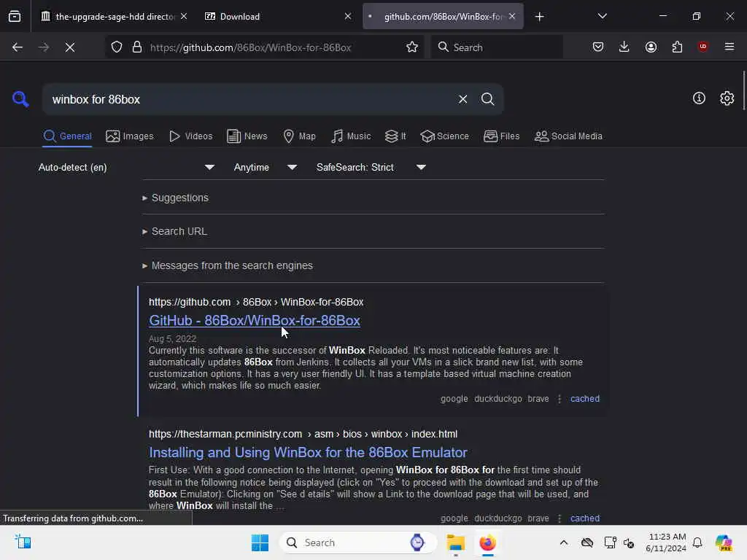Select the News search category
This screenshot has width=747, height=560.
pyautogui.click(x=247, y=136)
